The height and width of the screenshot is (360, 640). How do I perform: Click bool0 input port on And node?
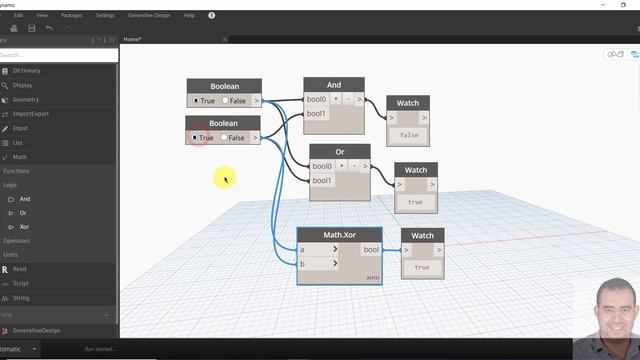316,99
